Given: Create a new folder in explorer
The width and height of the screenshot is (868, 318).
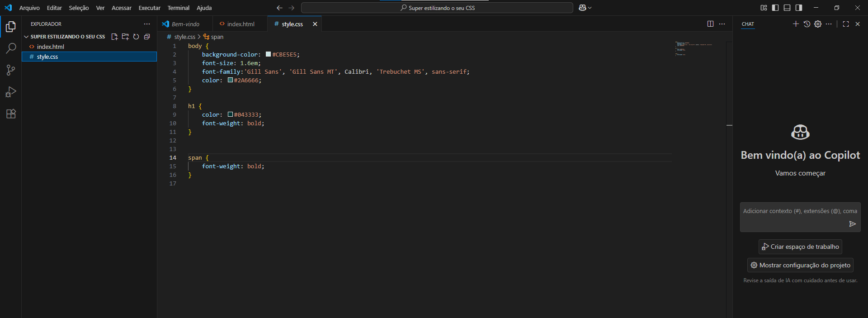Looking at the screenshot, I should tap(125, 37).
